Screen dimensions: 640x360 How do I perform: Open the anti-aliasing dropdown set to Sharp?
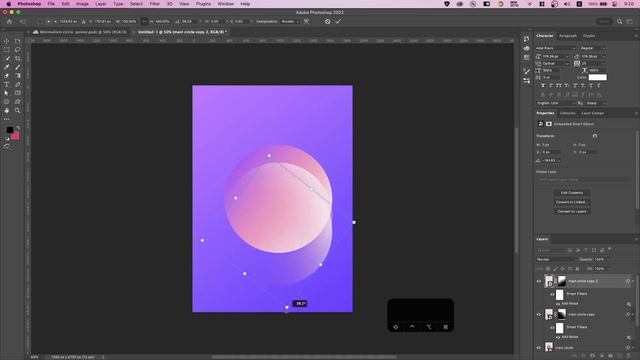point(596,103)
